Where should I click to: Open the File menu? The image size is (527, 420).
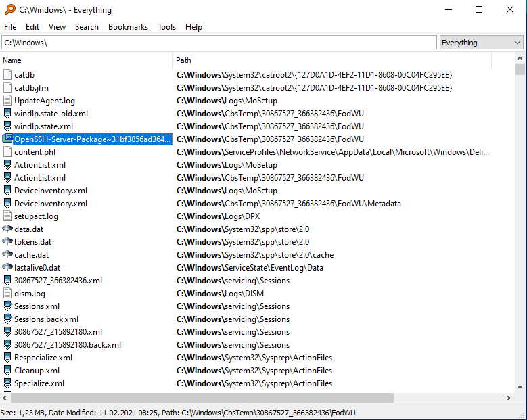pos(10,27)
